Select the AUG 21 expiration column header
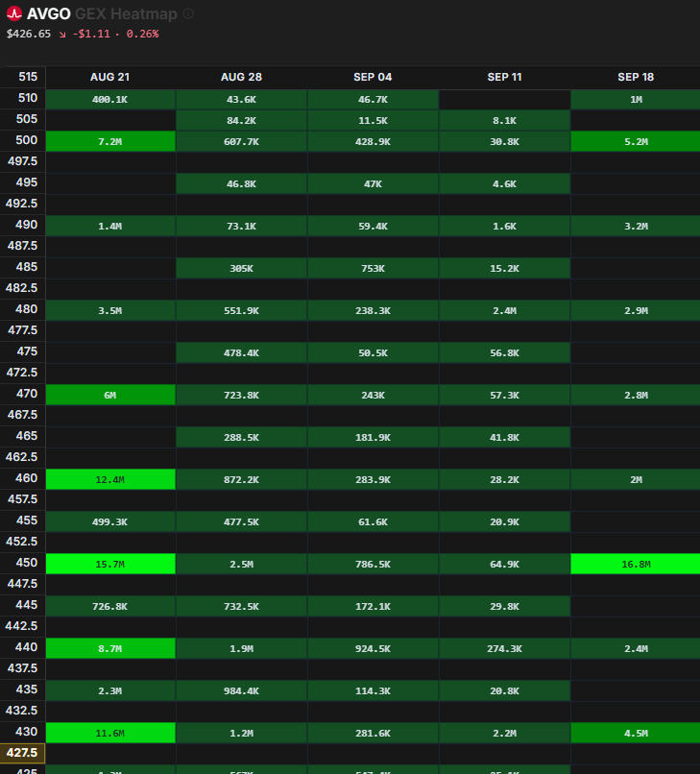Viewport: 700px width, 774px height. (x=110, y=77)
